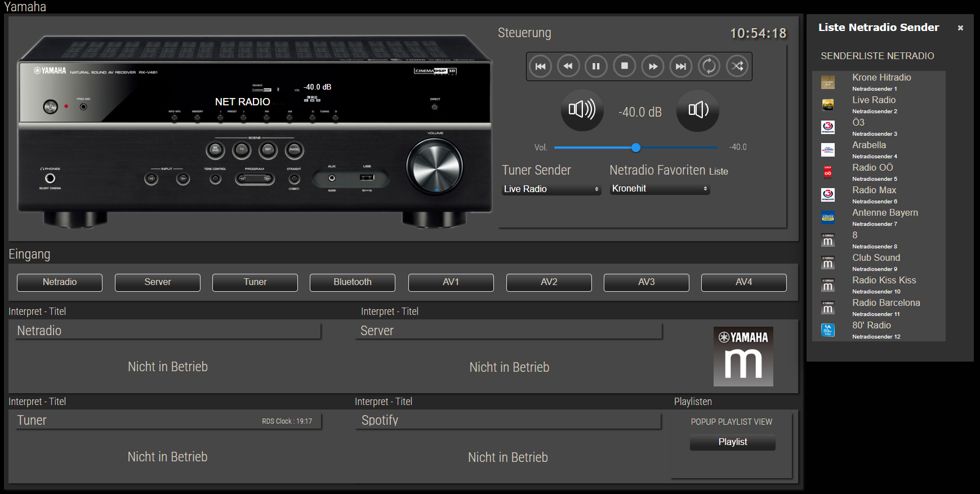Image resolution: width=980 pixels, height=494 pixels.
Task: Click the receiver's power button in image
Action: tap(51, 106)
